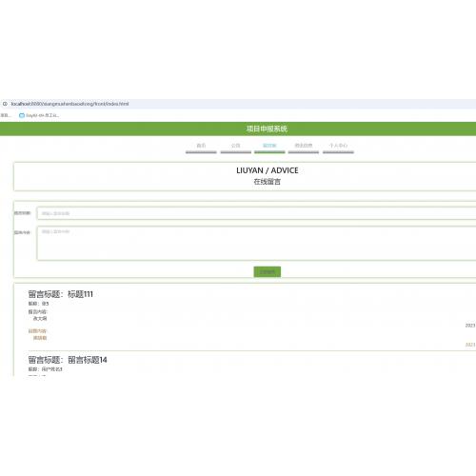Viewport: 476px width, 476px height.
Task: Open the message titled 标题111
Action: (61, 294)
